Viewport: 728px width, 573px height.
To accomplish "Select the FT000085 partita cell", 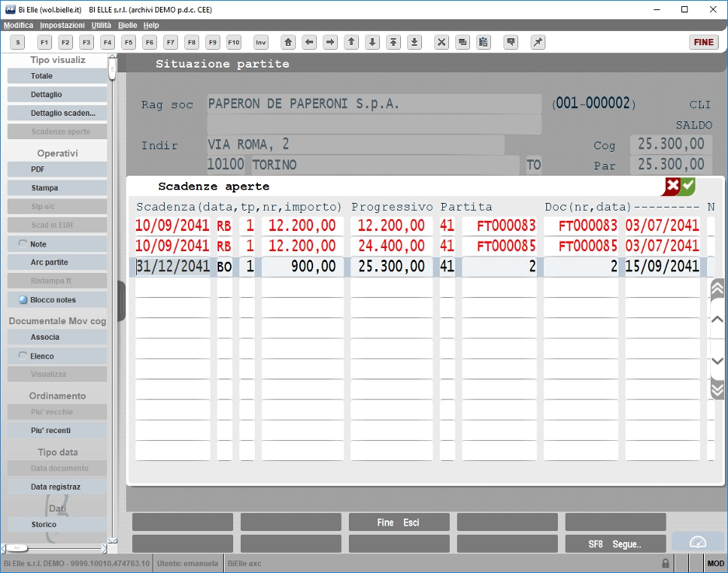I will click(500, 246).
